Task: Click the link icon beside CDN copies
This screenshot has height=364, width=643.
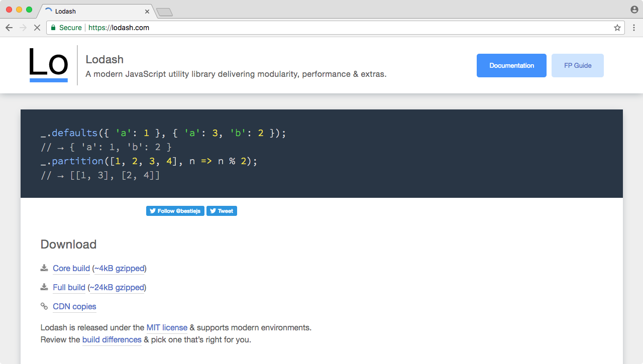Action: coord(44,306)
